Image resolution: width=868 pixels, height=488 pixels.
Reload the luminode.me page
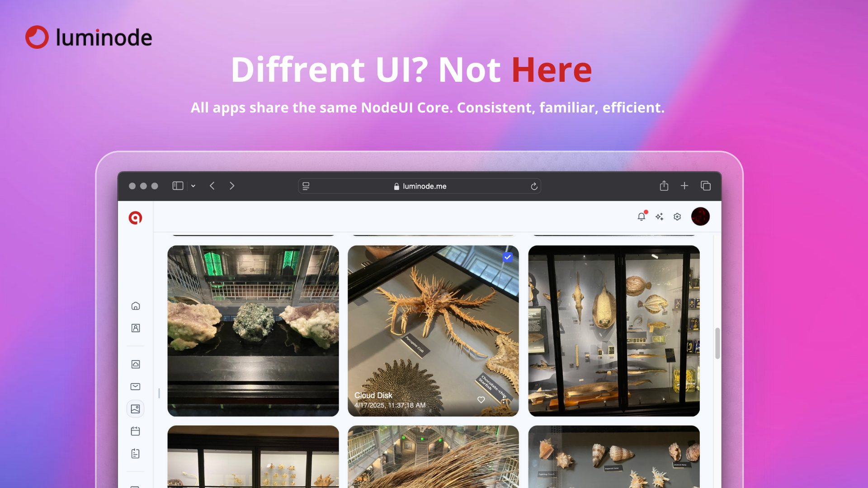click(534, 187)
